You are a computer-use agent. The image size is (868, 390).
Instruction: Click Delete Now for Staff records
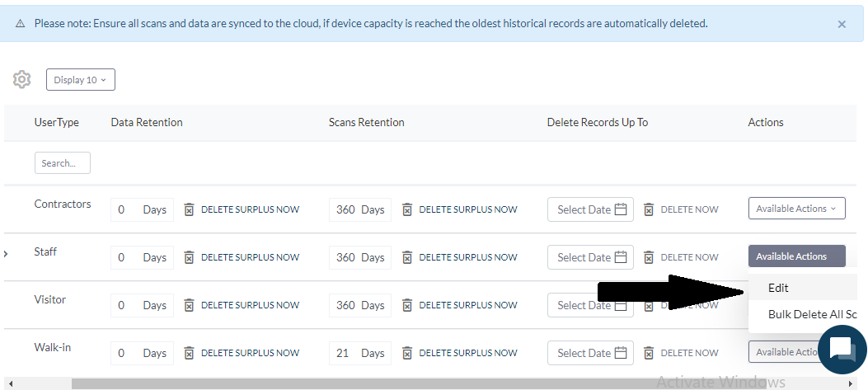point(689,257)
